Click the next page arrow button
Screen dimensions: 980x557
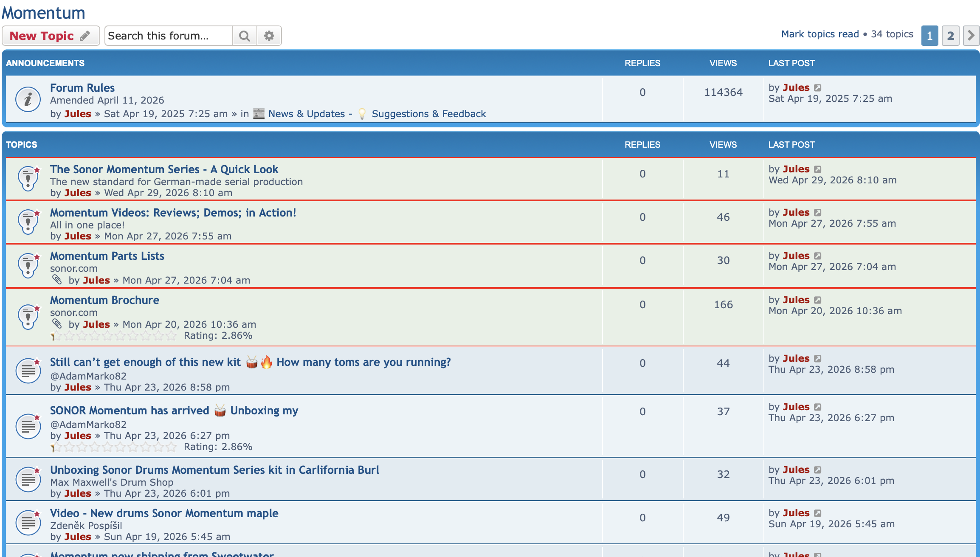coord(971,36)
